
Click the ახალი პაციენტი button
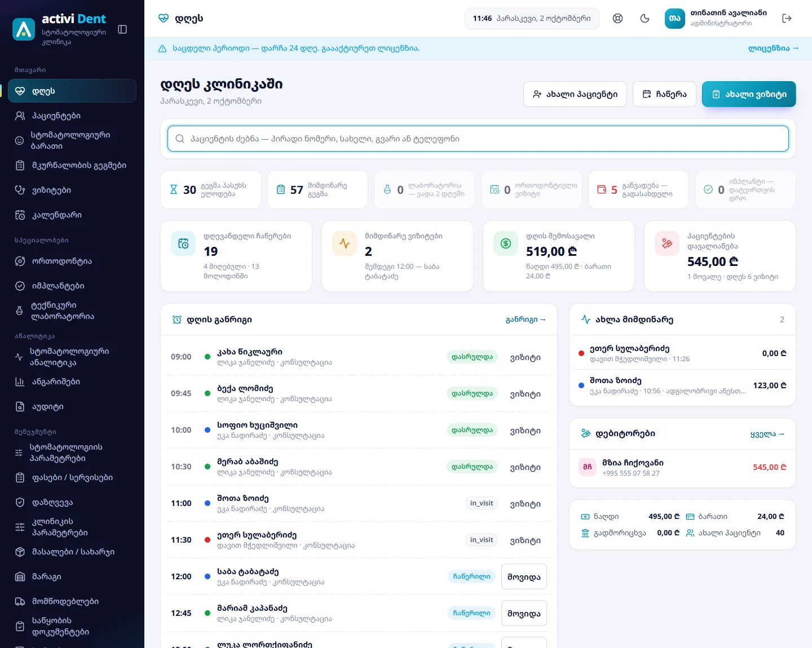point(575,94)
